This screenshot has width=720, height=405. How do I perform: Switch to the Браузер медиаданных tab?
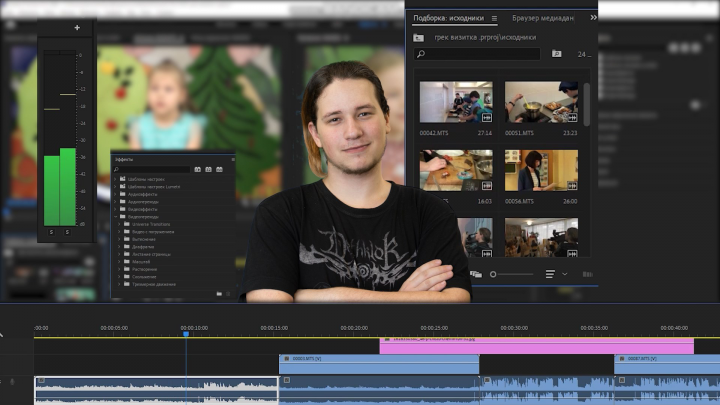(543, 18)
